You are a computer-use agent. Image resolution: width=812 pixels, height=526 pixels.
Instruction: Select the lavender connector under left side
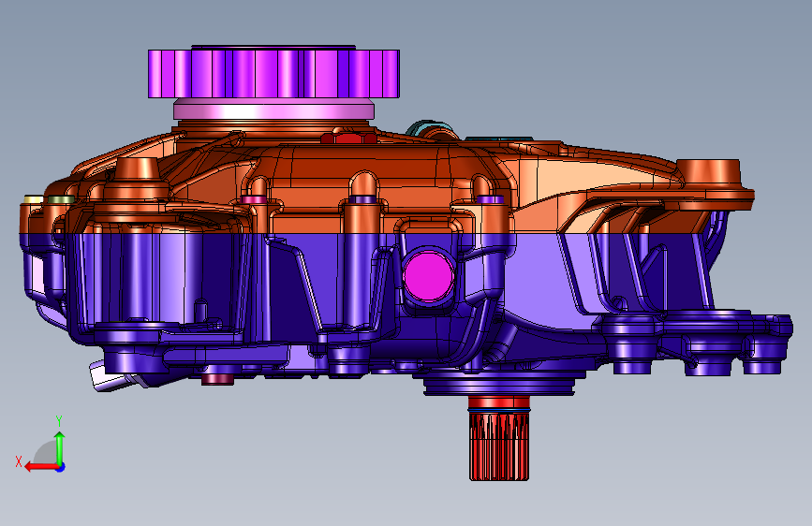tap(111, 378)
